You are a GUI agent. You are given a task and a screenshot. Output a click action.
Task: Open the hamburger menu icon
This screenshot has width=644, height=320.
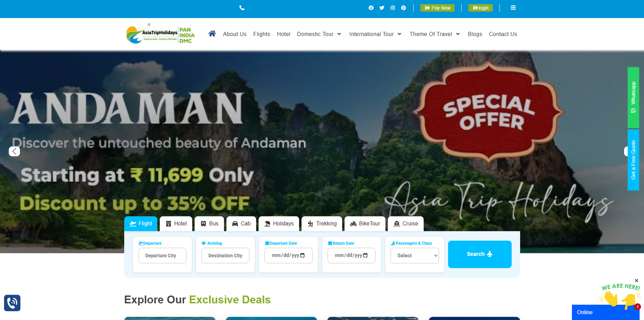tap(513, 8)
